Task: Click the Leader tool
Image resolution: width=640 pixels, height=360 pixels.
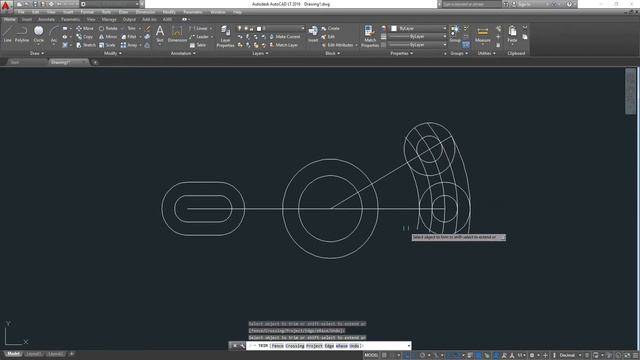Action: 199,37
